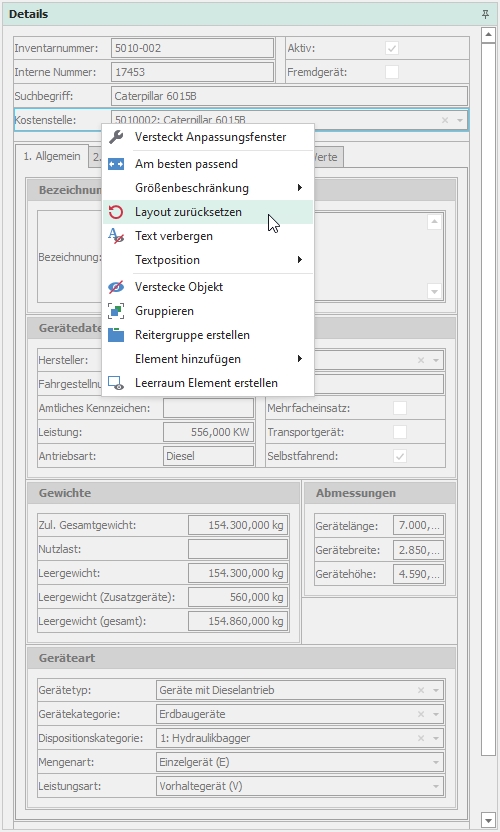Open the Gerätetyp dropdown arrow

(436, 690)
